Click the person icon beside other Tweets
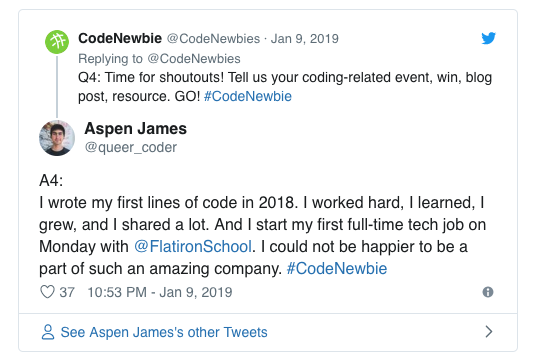The height and width of the screenshot is (362, 535). (x=48, y=332)
